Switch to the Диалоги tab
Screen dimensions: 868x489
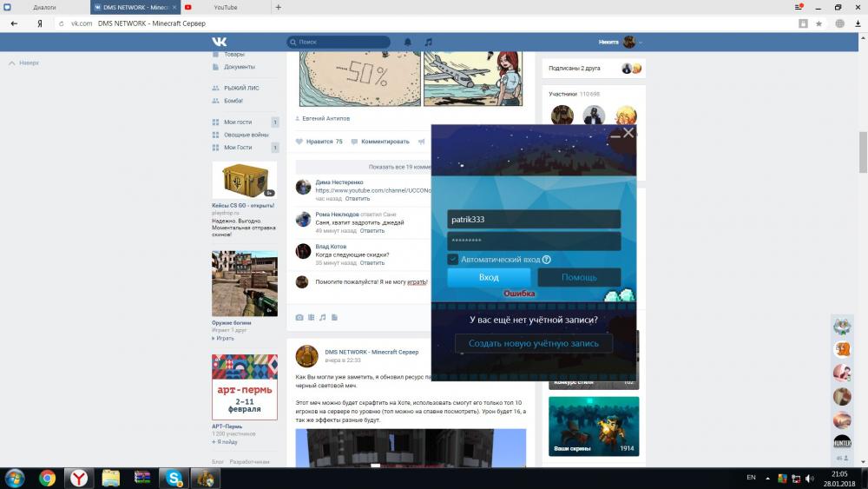(45, 7)
